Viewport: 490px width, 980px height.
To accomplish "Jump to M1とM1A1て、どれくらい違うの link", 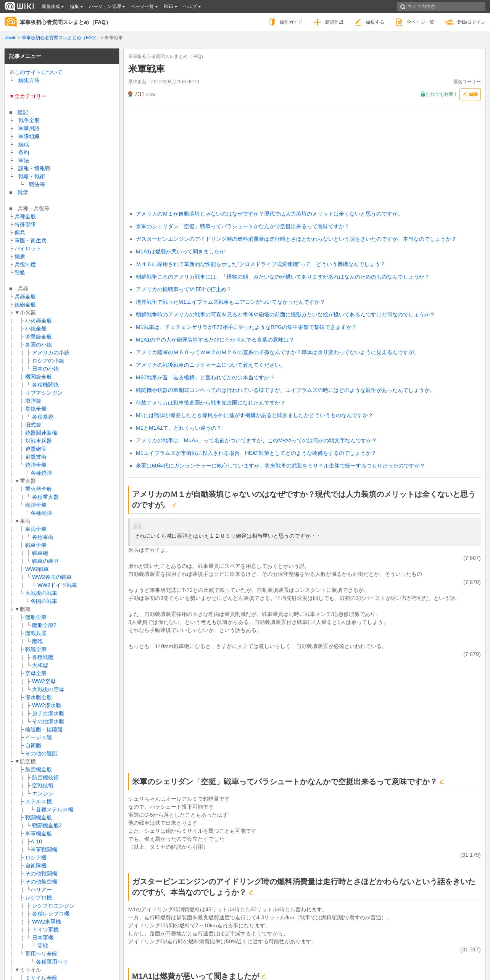I will pyautogui.click(x=178, y=428).
